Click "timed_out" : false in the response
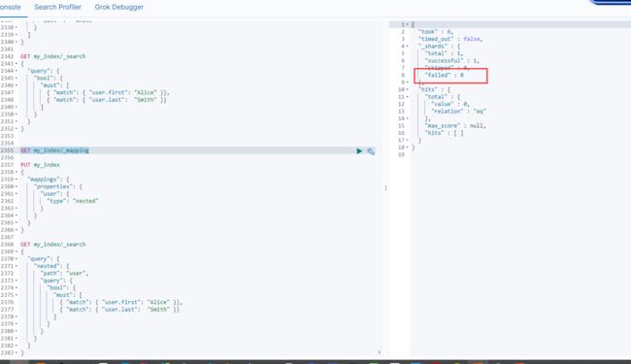 tap(450, 39)
